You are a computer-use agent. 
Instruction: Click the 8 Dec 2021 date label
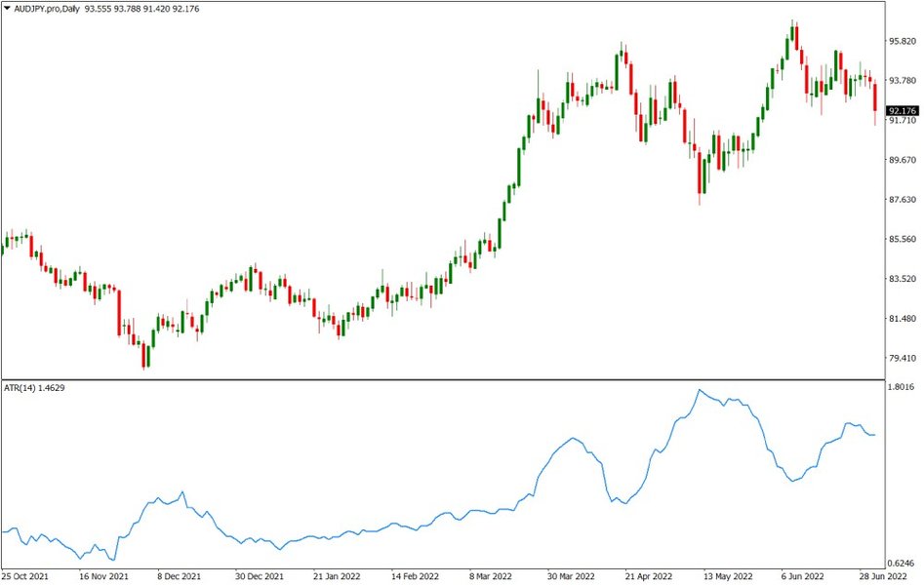point(180,575)
